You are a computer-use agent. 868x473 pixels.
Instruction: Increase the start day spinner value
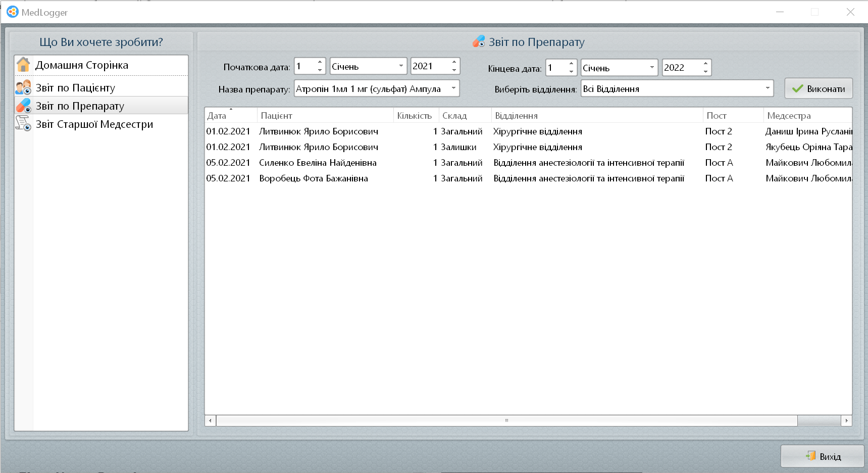point(320,63)
